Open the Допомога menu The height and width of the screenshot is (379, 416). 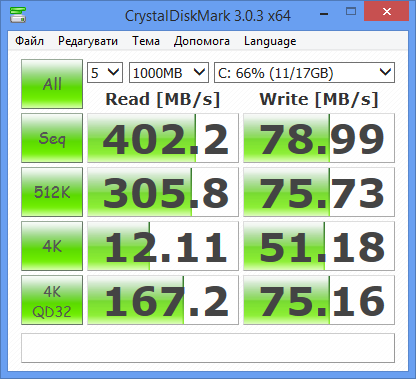202,41
